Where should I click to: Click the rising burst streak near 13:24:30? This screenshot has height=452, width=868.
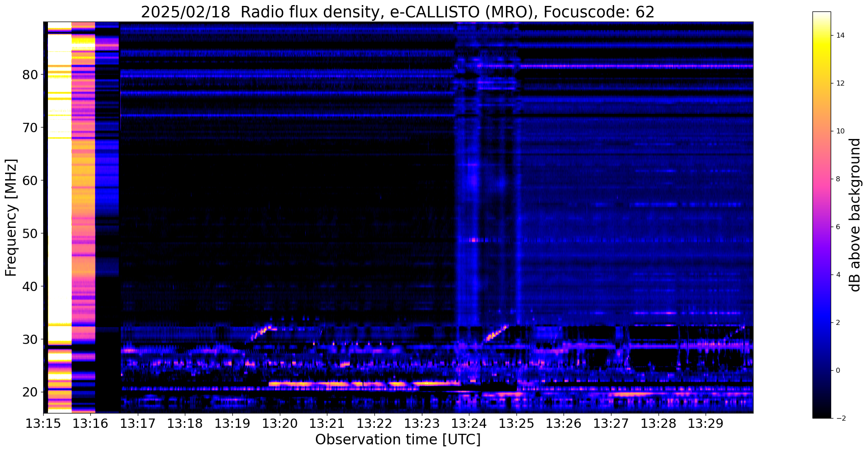496,333
